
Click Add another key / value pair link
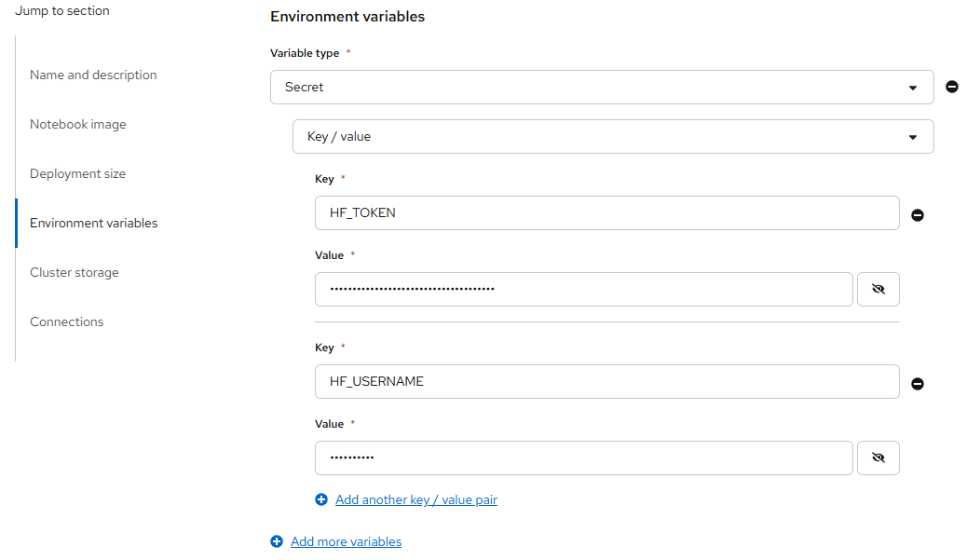pyautogui.click(x=416, y=500)
